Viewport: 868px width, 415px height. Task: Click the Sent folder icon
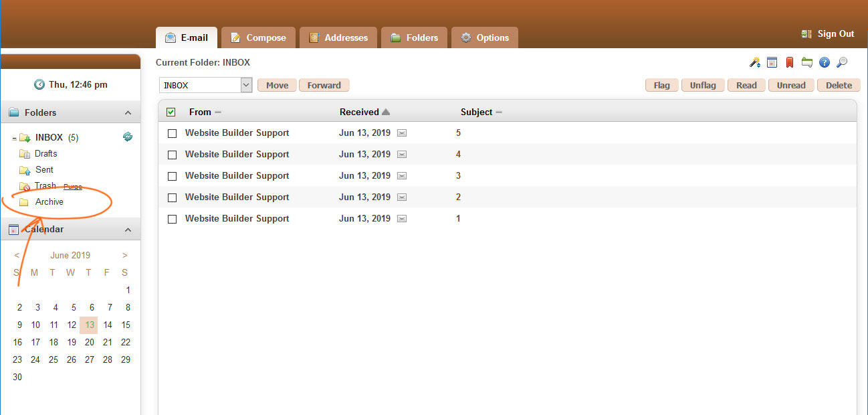(x=25, y=170)
